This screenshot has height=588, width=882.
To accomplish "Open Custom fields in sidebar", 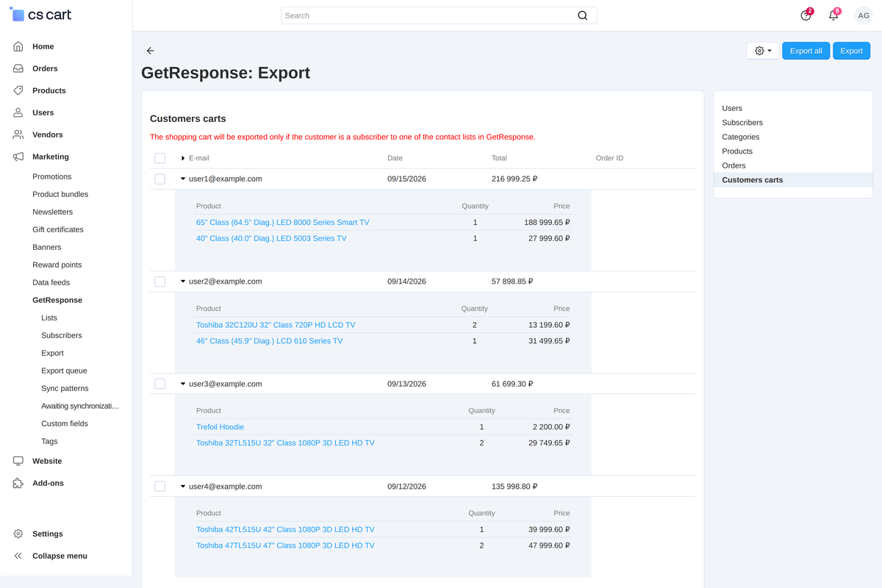I will coord(65,423).
